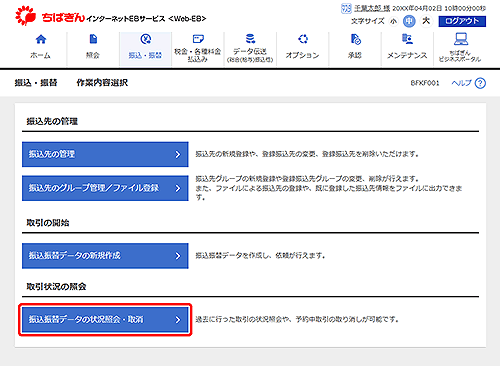Click the arrow on 振込先のグループ管理／ファイル登録 button
The height and width of the screenshot is (366, 500).
click(178, 188)
